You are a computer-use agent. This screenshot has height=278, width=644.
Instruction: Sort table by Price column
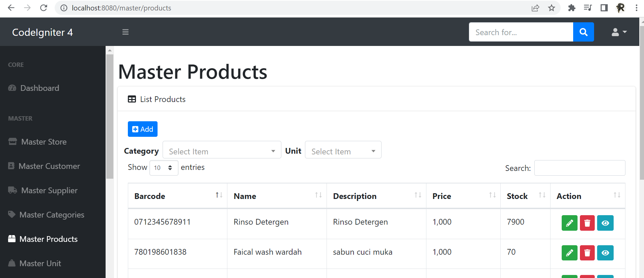pyautogui.click(x=463, y=196)
